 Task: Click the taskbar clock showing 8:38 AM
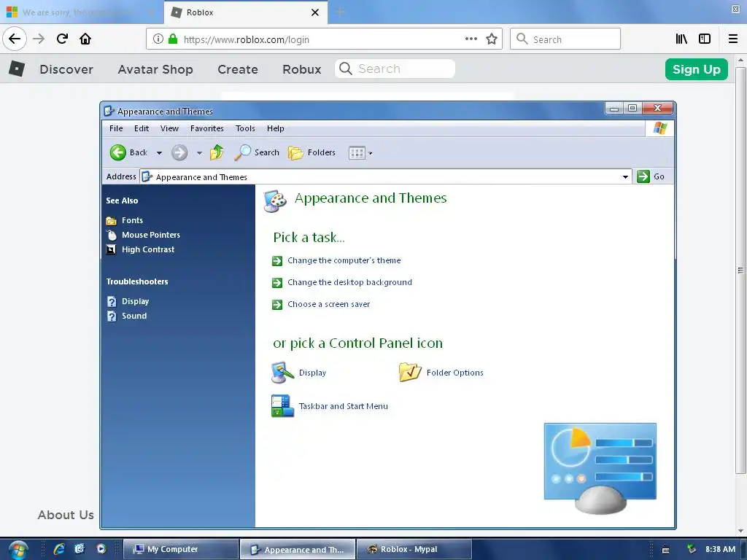[720, 549]
